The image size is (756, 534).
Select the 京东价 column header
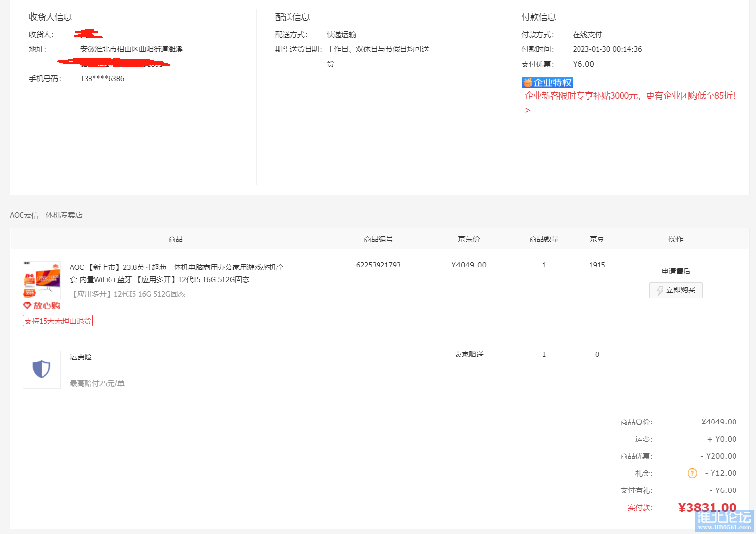click(x=468, y=239)
